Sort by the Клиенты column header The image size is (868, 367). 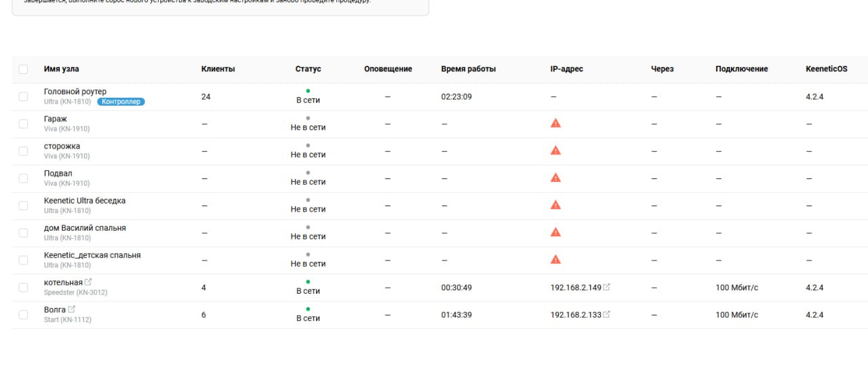(218, 69)
